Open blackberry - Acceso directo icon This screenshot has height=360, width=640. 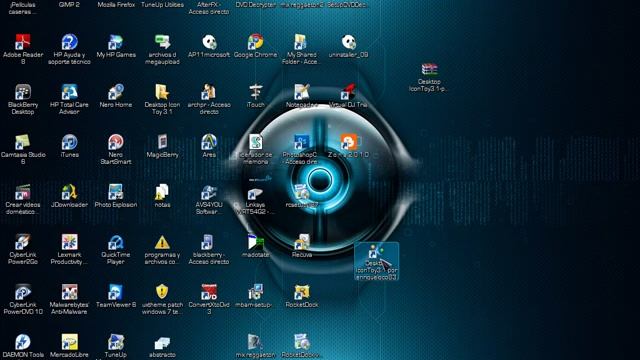click(209, 242)
